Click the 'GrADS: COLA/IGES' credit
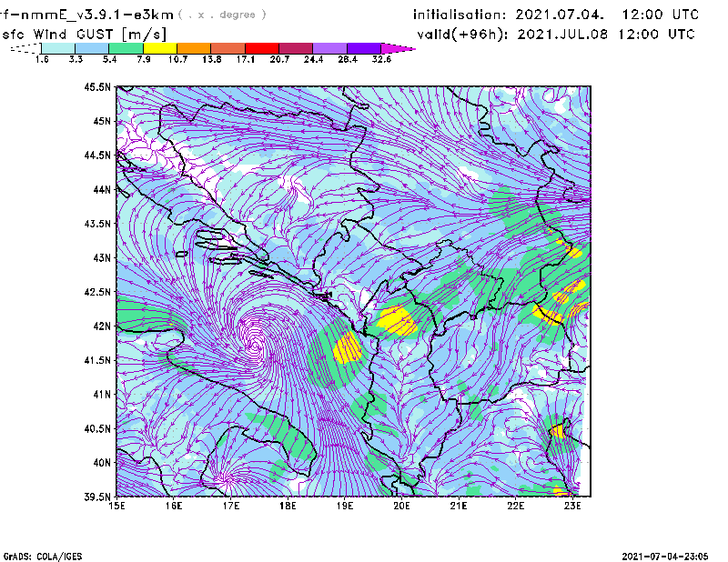The width and height of the screenshot is (728, 562). [x=43, y=557]
